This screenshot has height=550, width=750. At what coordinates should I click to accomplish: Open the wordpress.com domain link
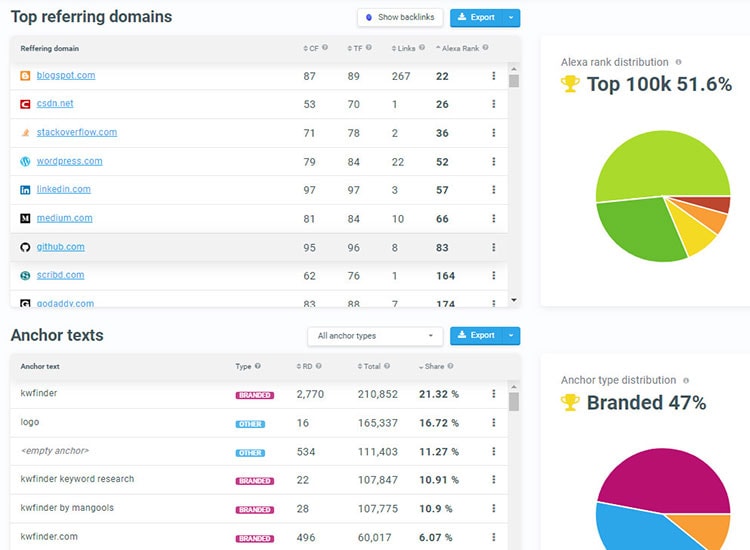pyautogui.click(x=69, y=161)
